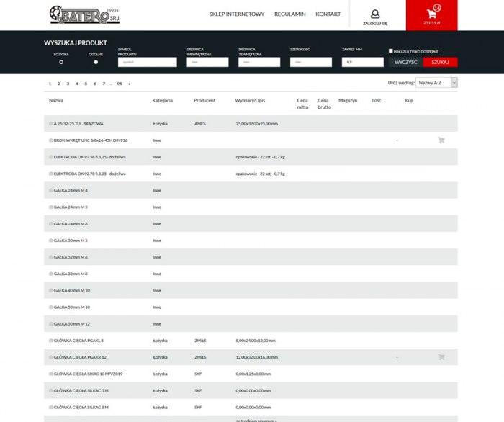Click icon next to GŁÓWKA CIĘGŁA SILKAC 5 M

pyautogui.click(x=51, y=390)
